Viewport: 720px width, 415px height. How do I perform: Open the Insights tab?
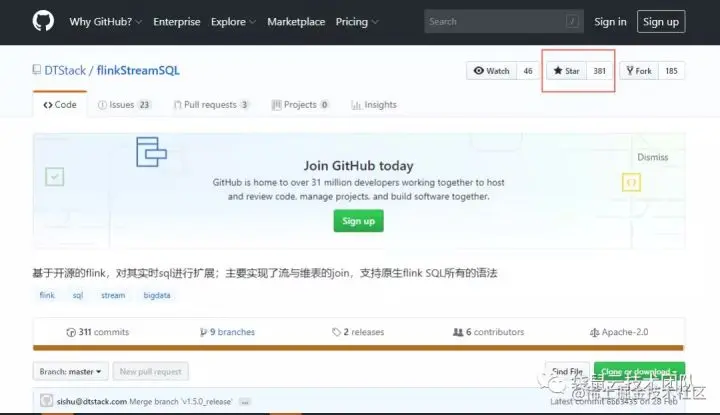(374, 105)
